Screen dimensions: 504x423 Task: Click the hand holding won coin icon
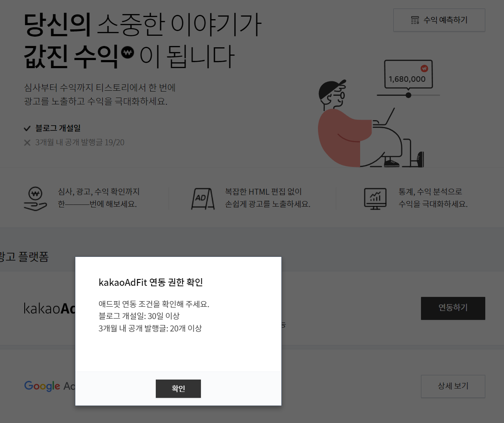[35, 199]
